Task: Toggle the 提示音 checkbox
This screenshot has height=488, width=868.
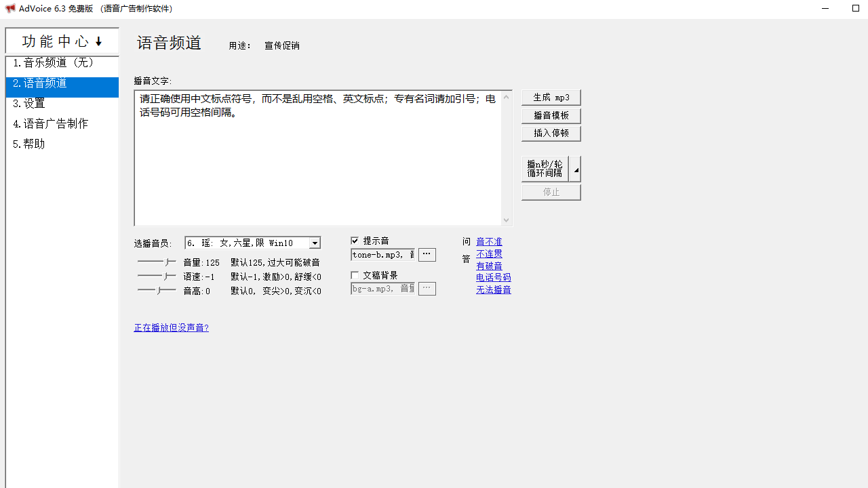Action: tap(355, 241)
